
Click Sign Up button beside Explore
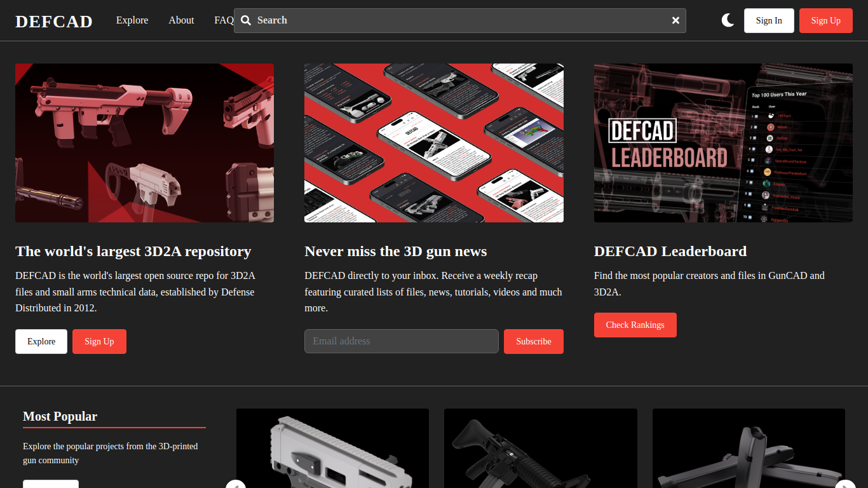pyautogui.click(x=99, y=341)
